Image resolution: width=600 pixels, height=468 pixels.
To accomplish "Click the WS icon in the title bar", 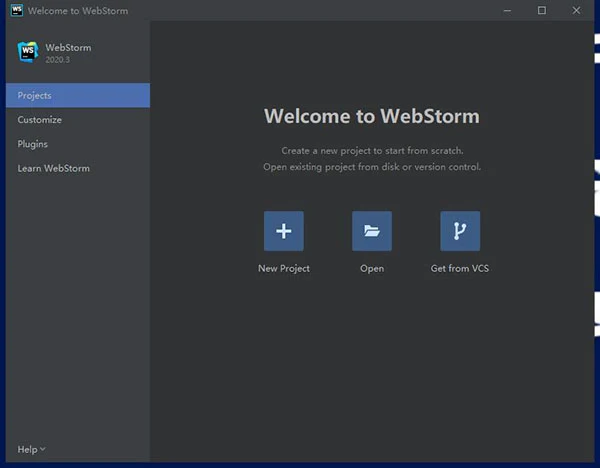I will tap(14, 11).
